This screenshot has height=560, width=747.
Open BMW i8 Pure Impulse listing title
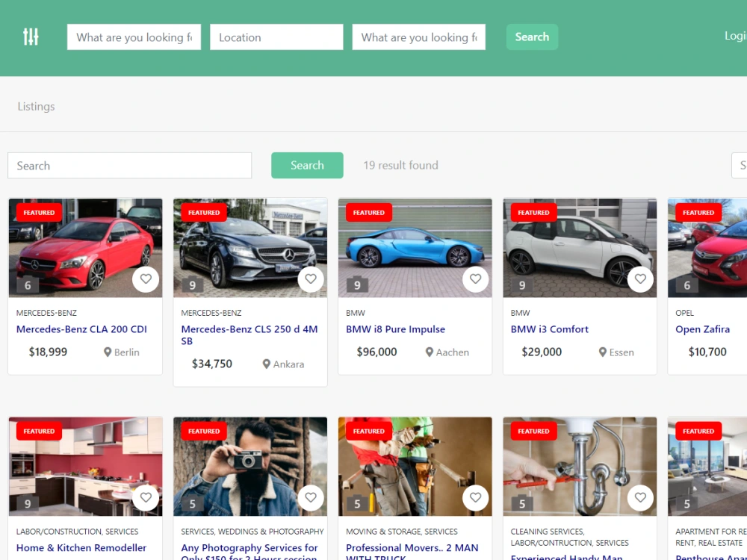(x=395, y=329)
